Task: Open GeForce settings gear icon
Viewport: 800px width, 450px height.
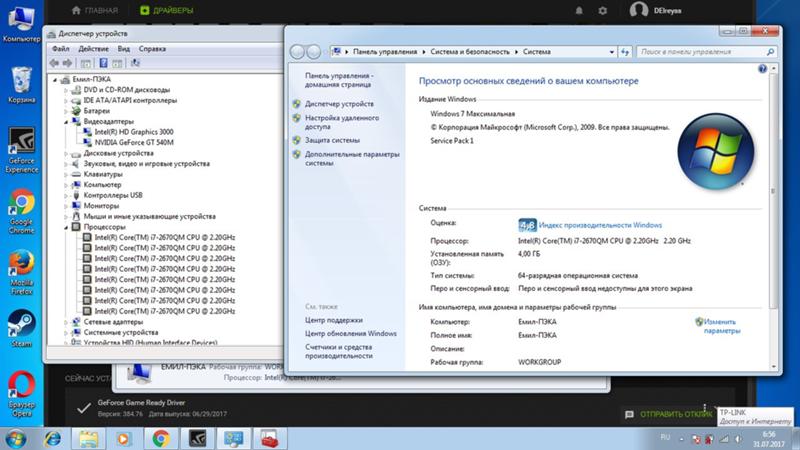Action: [x=603, y=10]
